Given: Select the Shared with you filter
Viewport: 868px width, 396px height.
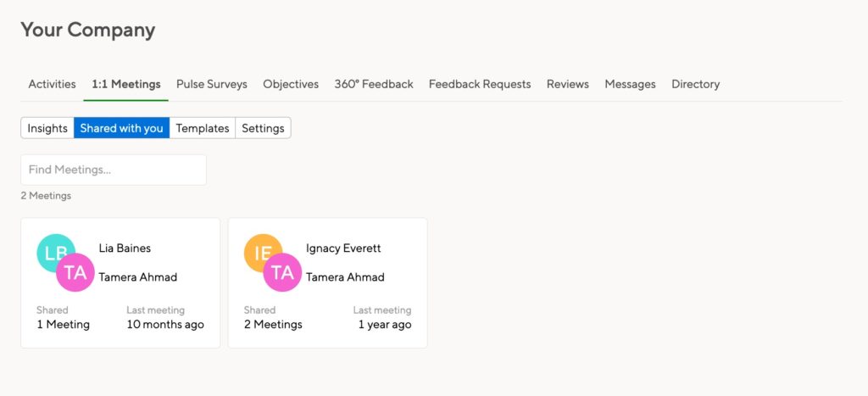Looking at the screenshot, I should (122, 128).
